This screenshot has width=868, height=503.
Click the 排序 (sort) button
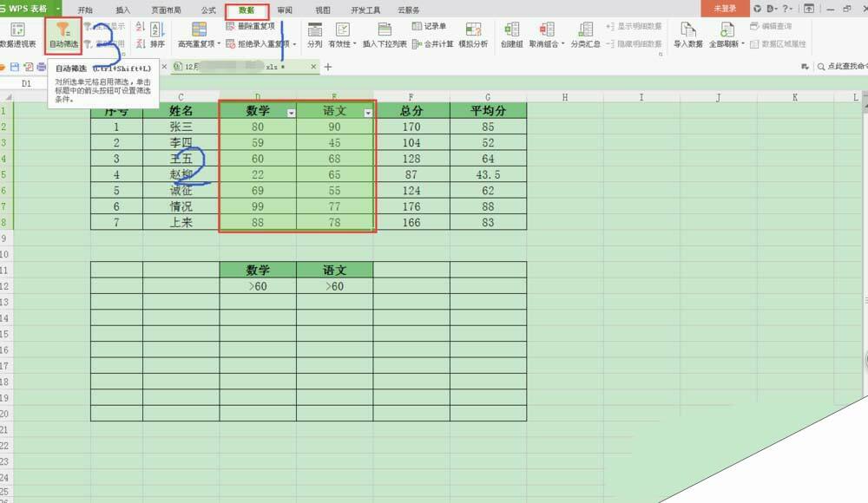coord(156,34)
